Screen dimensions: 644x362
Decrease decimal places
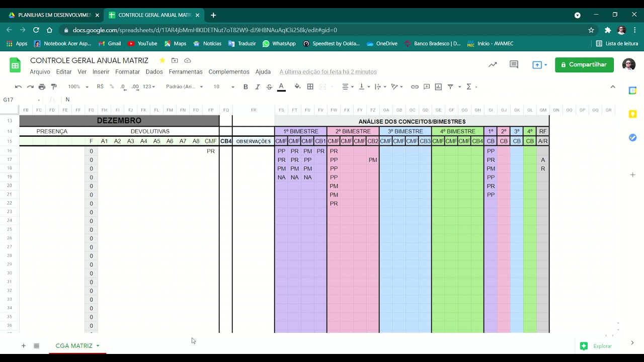[123, 87]
